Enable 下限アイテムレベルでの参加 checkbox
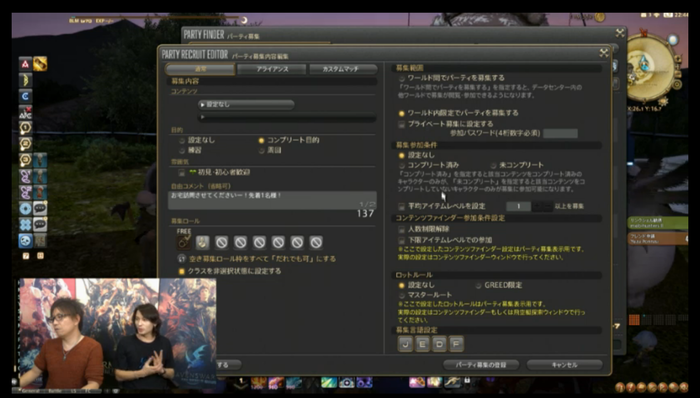The width and height of the screenshot is (700, 398). tap(402, 240)
